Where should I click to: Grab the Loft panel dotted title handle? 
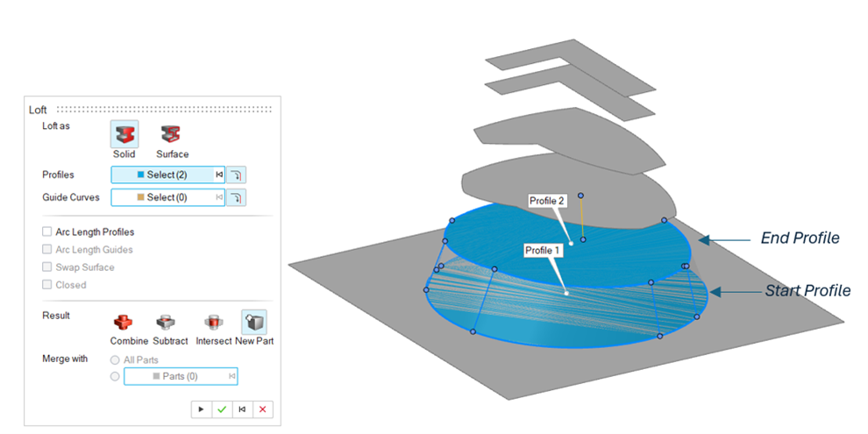[x=165, y=109]
